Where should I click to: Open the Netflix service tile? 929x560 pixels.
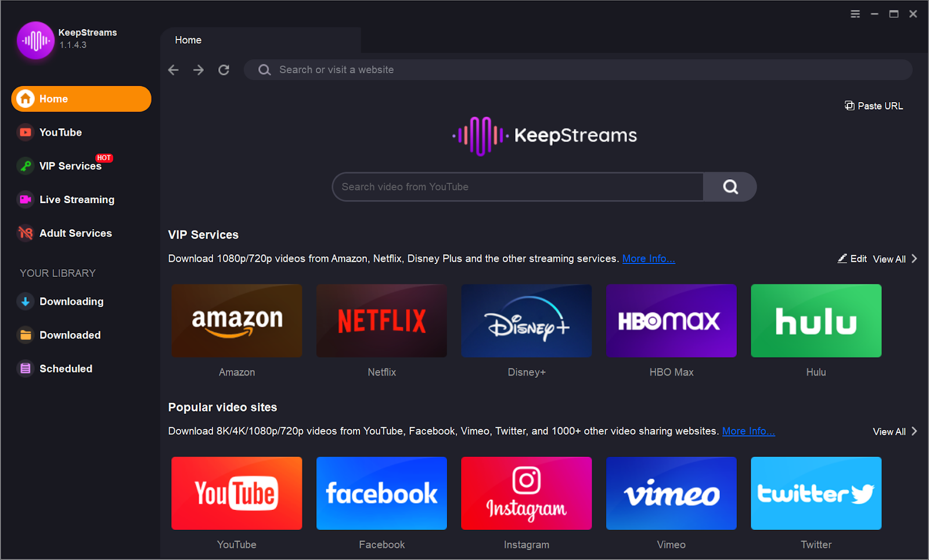coord(381,320)
